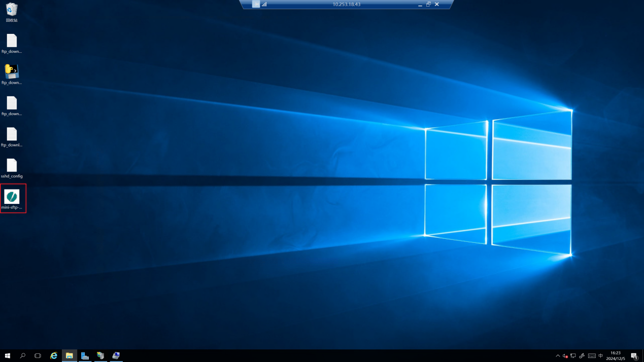Restore down the remote desktop window

pos(428,4)
